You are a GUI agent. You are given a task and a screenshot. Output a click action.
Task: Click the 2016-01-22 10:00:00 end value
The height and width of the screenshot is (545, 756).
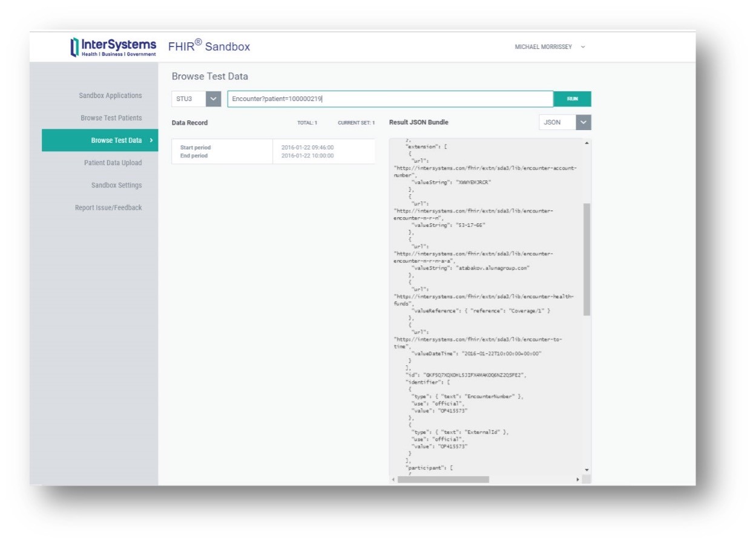click(307, 156)
